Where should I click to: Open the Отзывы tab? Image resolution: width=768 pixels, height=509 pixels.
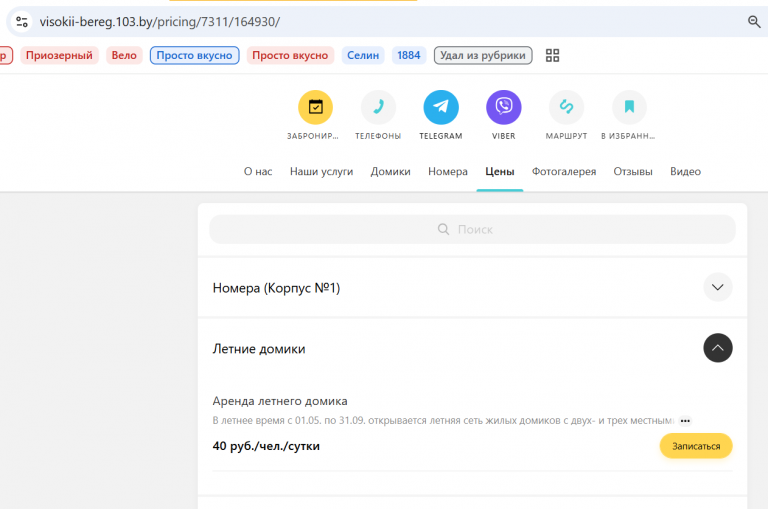click(633, 171)
